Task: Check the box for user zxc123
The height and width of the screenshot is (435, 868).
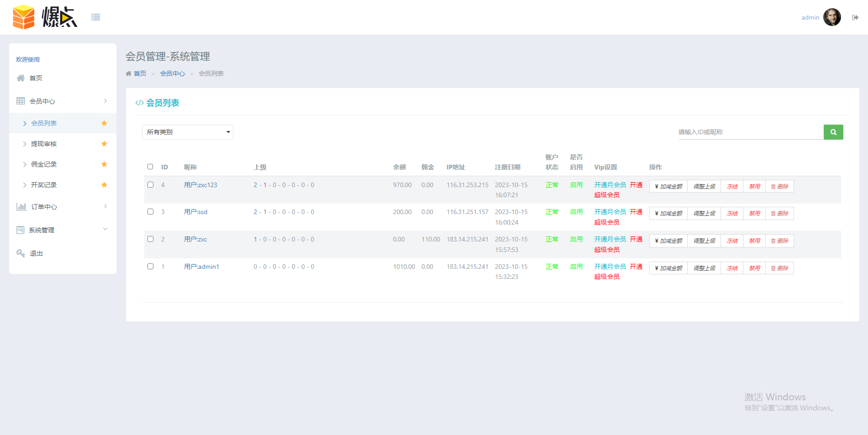Action: coord(150,184)
